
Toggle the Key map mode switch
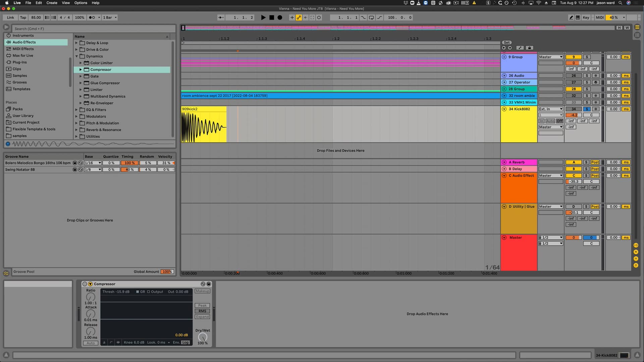pos(586,17)
